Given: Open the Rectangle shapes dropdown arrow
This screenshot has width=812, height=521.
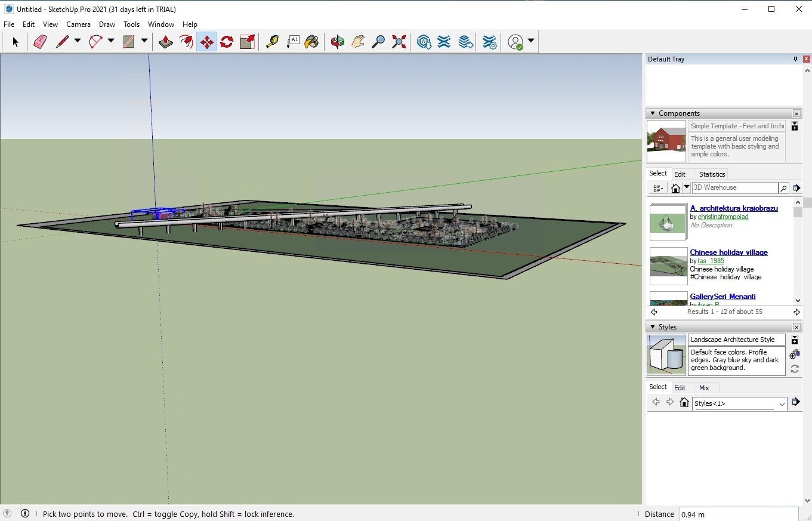Looking at the screenshot, I should 144,41.
